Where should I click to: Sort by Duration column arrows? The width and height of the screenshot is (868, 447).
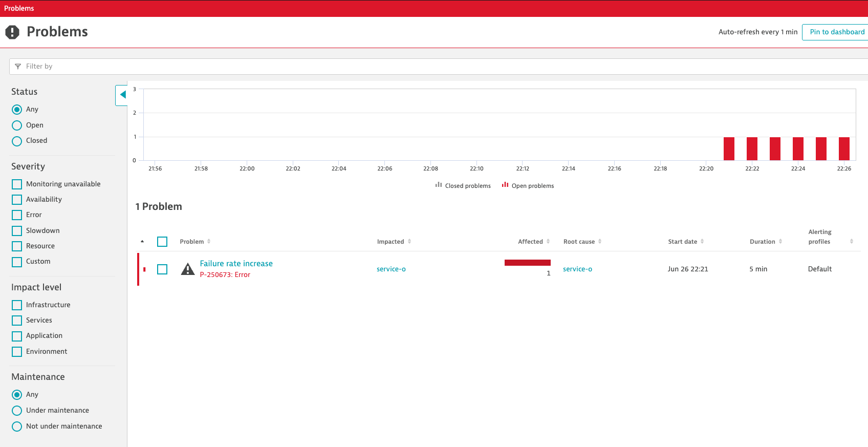780,242
